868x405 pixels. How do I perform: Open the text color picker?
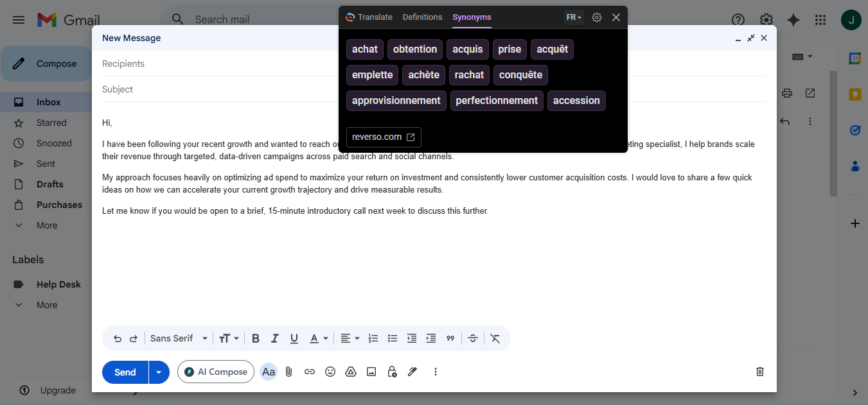pyautogui.click(x=319, y=338)
